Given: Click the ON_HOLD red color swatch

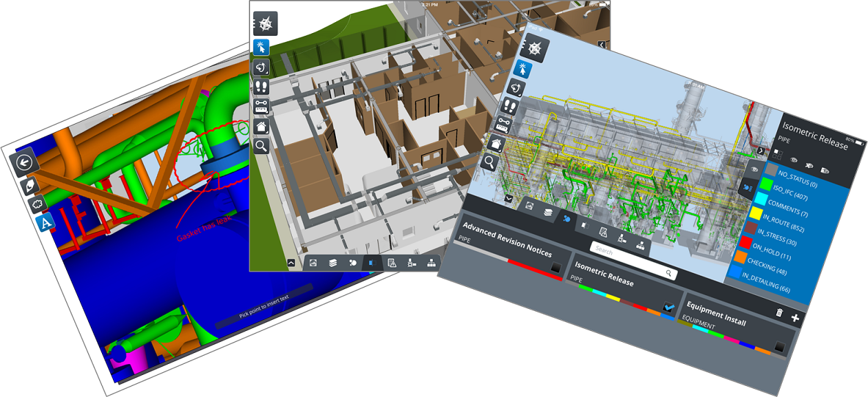Looking at the screenshot, I should click(745, 242).
